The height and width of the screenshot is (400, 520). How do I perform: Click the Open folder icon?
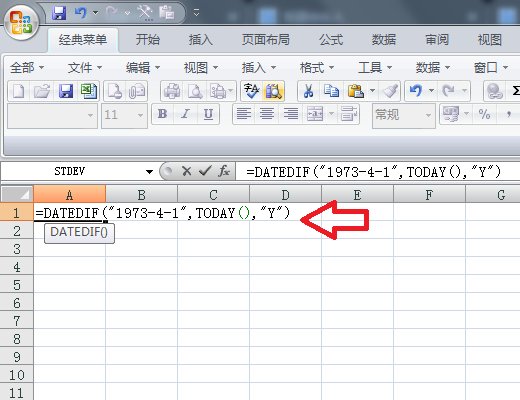click(42, 91)
